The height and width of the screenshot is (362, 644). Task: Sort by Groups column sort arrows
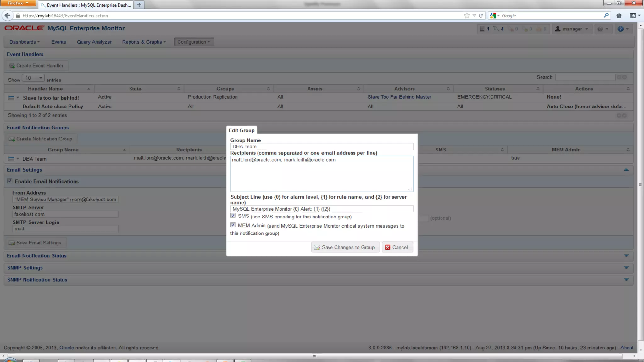[268, 89]
